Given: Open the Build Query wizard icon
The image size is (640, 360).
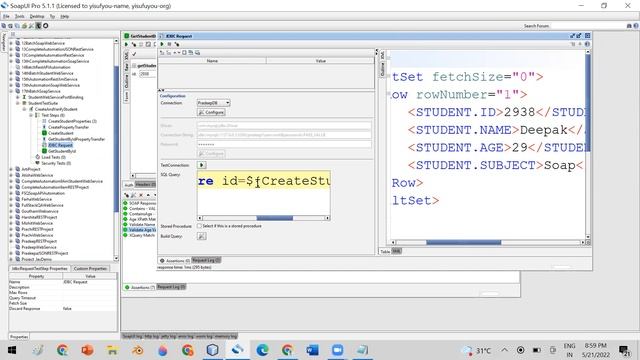Looking at the screenshot, I should tap(202, 236).
